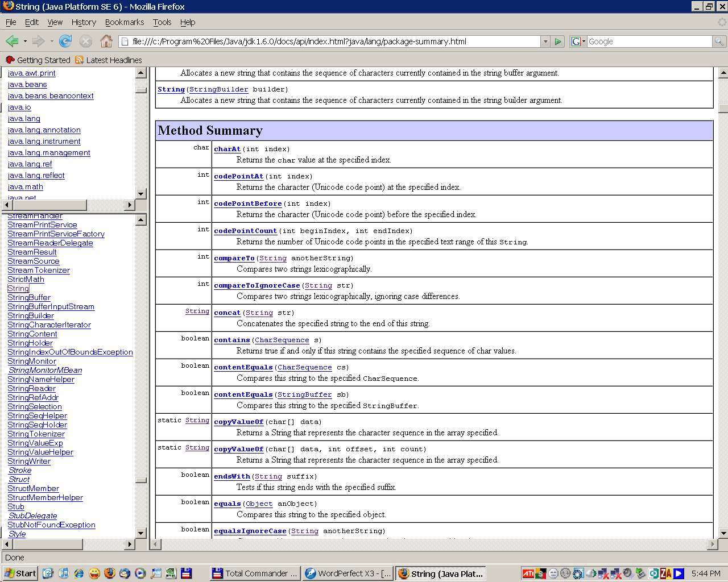Click the classes list vertical scrollbar thumb

[x=141, y=480]
